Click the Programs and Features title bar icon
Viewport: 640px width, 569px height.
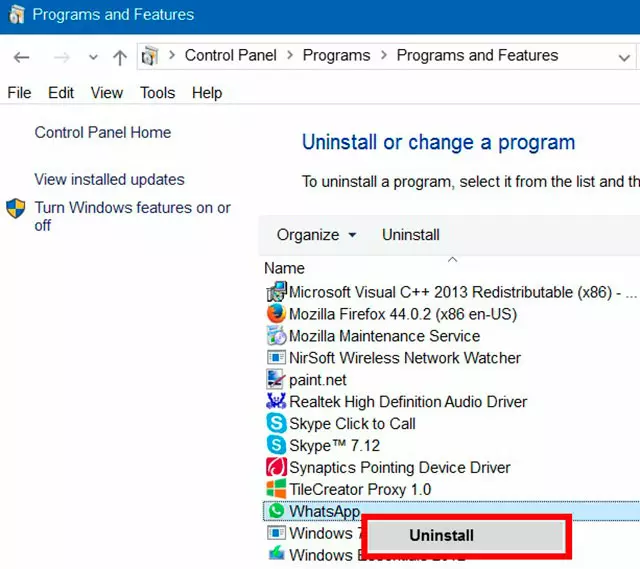coord(17,15)
